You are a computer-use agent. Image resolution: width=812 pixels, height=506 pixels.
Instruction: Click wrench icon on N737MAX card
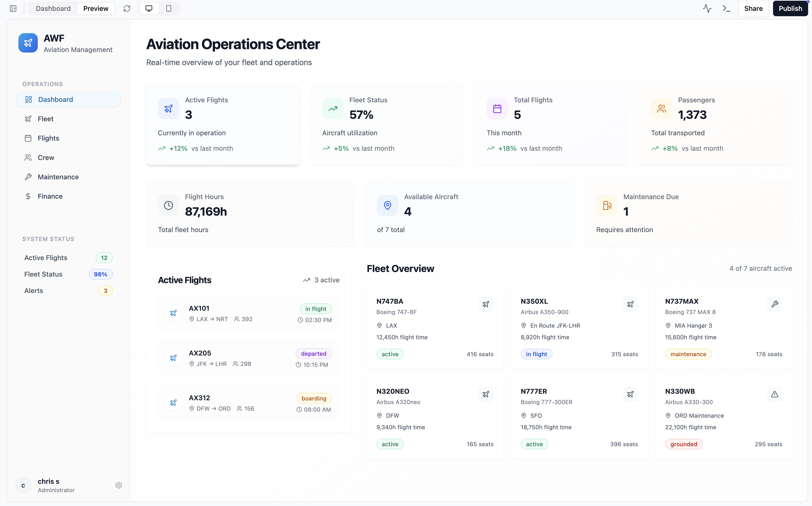tap(774, 304)
